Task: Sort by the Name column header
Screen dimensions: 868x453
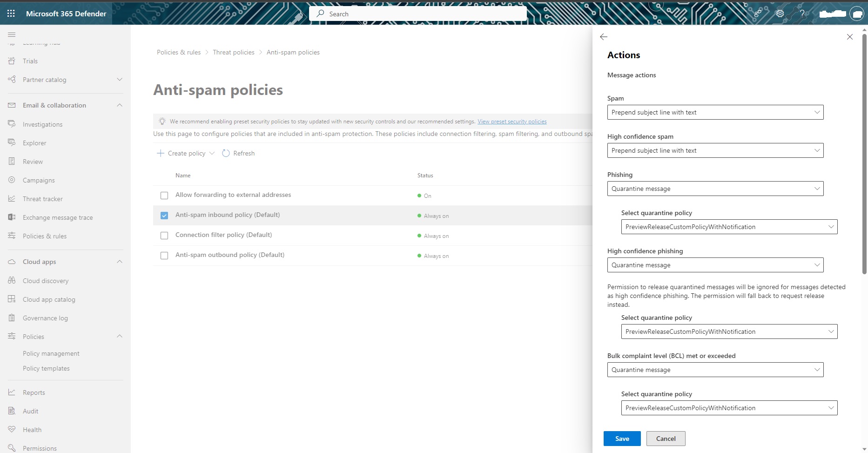Action: coord(183,176)
